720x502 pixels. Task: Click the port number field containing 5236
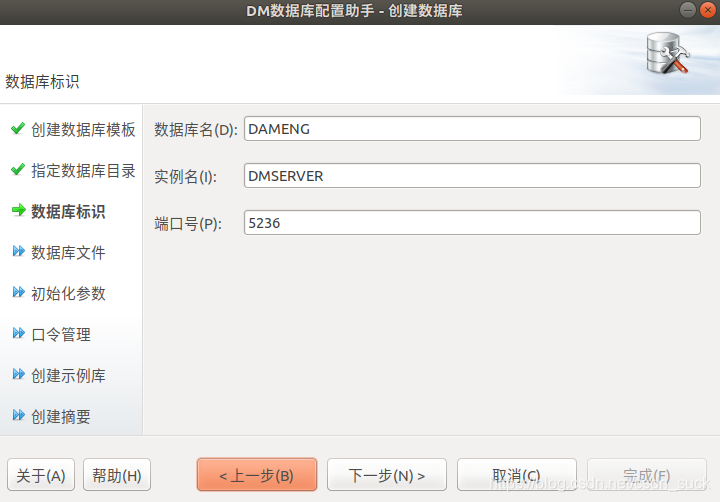coord(472,223)
